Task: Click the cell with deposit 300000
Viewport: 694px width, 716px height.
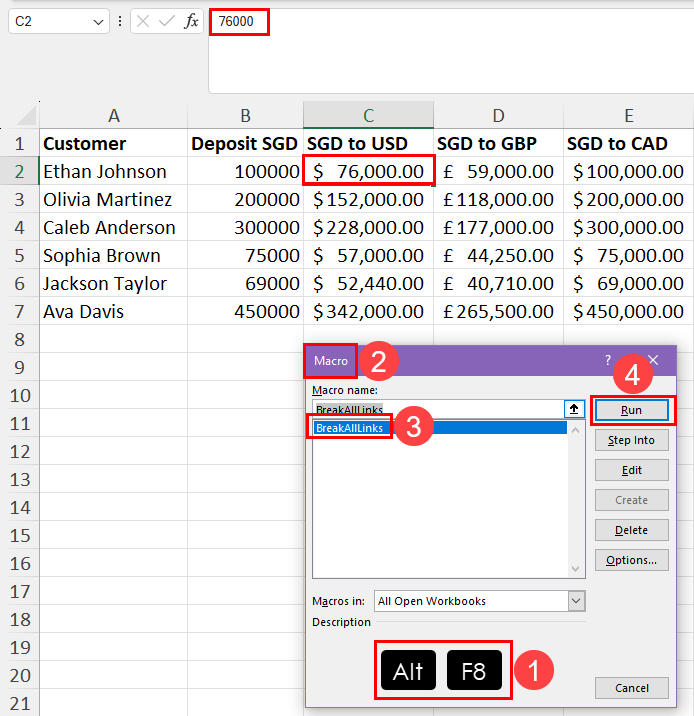Action: [246, 227]
